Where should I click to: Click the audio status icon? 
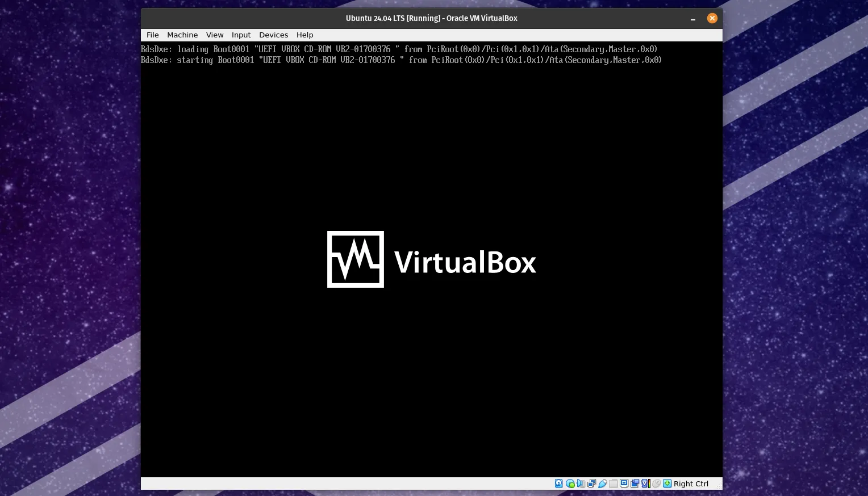pos(581,483)
